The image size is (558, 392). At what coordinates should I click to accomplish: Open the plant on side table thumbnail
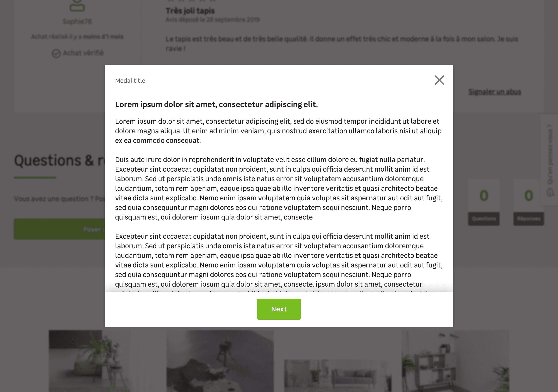[x=90, y=361]
